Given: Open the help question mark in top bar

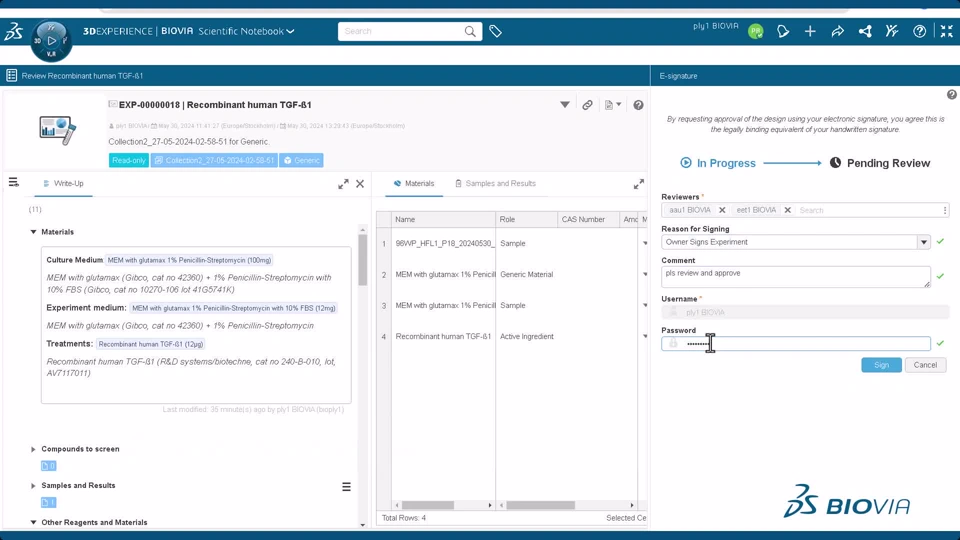Looking at the screenshot, I should (x=919, y=31).
